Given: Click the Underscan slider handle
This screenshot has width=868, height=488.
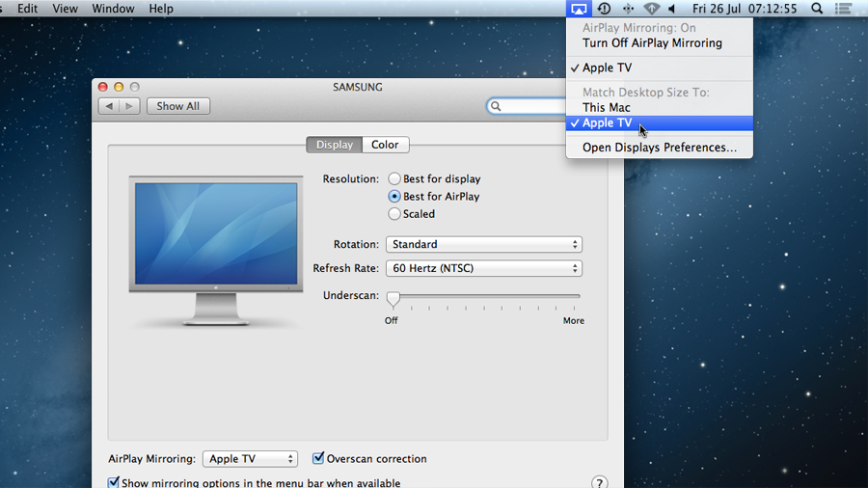Looking at the screenshot, I should 393,299.
